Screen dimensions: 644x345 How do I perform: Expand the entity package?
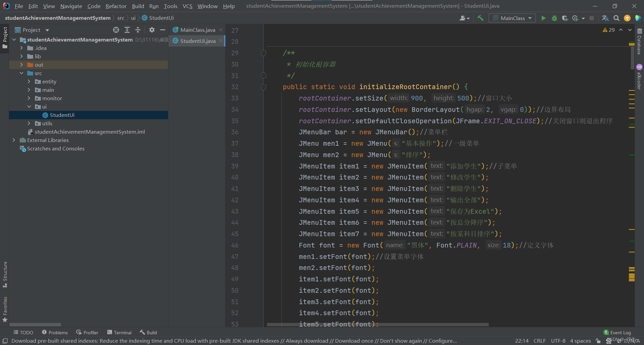tap(29, 81)
